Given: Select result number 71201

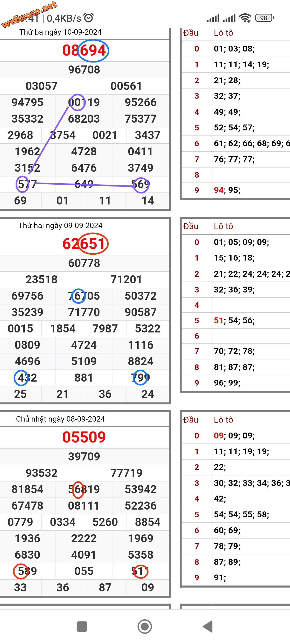Looking at the screenshot, I should click(x=126, y=280).
